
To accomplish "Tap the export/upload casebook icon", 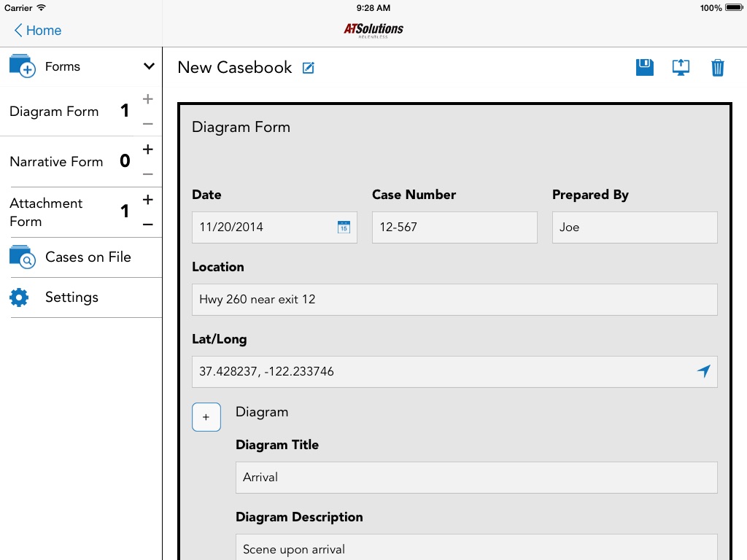I will 681,67.
